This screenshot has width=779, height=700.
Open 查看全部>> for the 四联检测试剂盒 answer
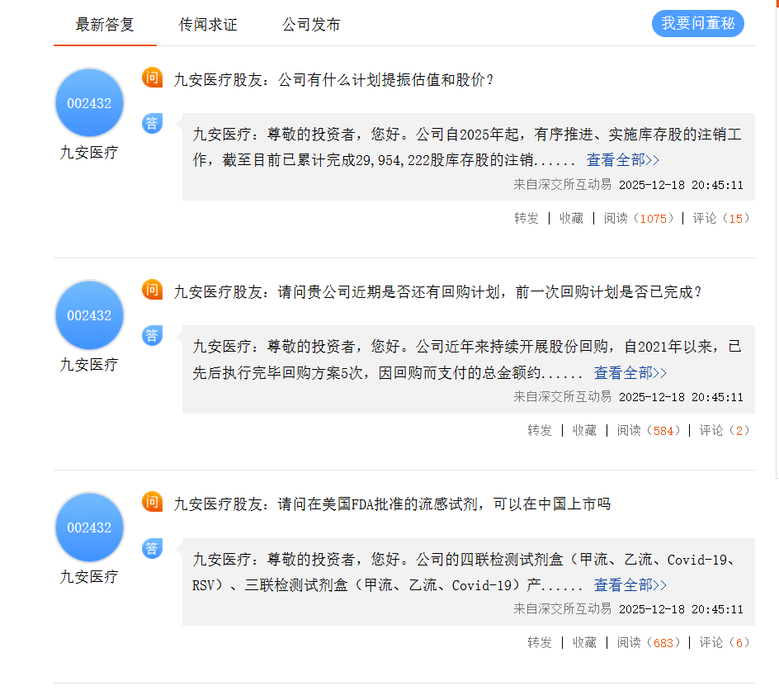pyautogui.click(x=630, y=584)
